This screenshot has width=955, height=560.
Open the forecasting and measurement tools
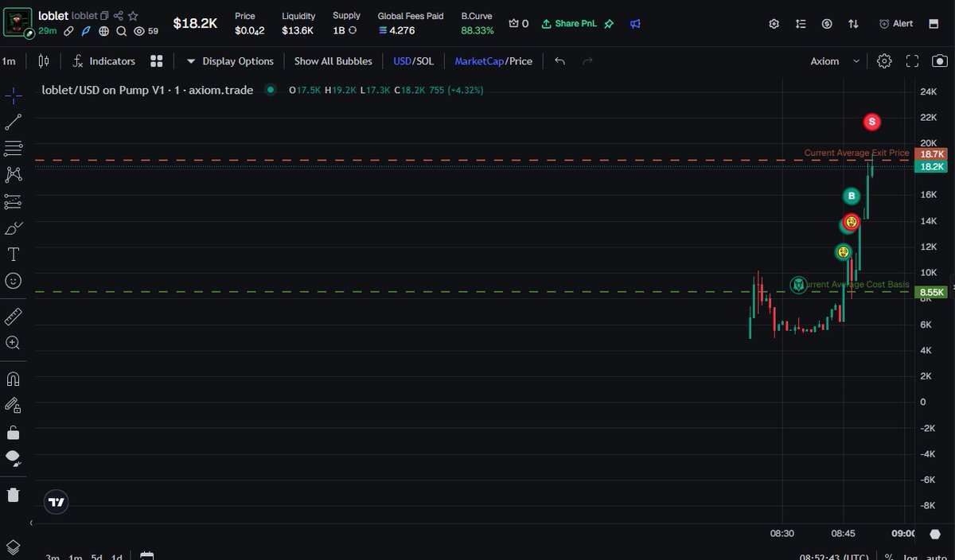coord(13,201)
